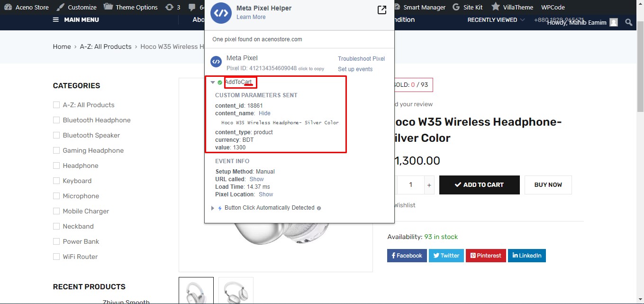The width and height of the screenshot is (644, 304).
Task: Click the Meta Pixel Helper pop-out icon
Action: (x=381, y=10)
